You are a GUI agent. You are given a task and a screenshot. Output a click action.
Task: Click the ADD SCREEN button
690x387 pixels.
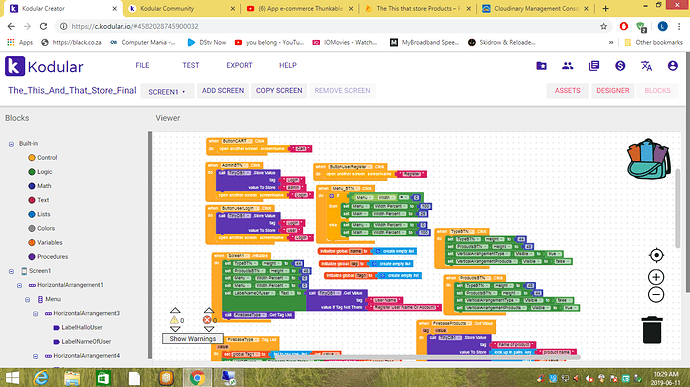pos(223,91)
